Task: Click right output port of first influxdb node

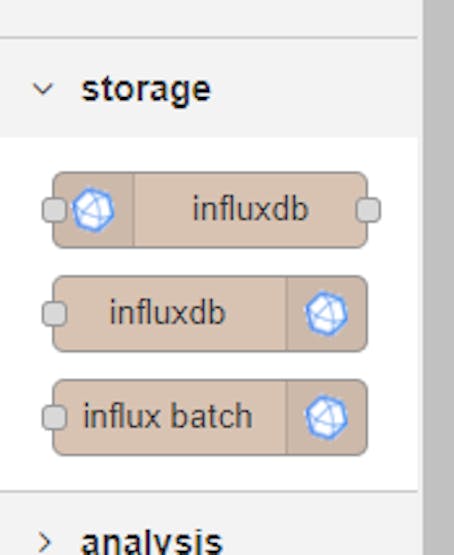Action: click(368, 210)
